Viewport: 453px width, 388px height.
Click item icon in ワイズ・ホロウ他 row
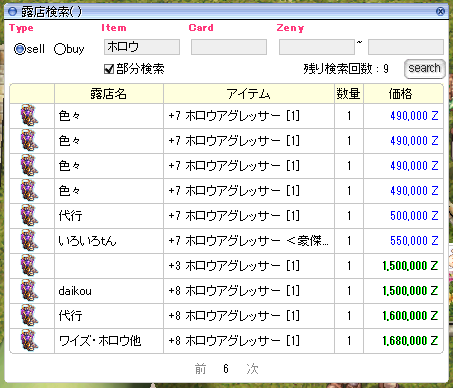[29, 340]
